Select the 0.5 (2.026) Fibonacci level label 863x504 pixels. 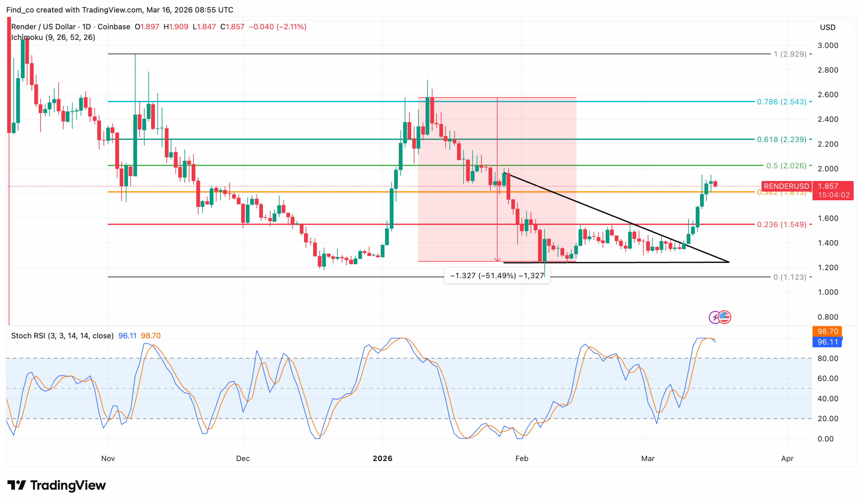(786, 166)
